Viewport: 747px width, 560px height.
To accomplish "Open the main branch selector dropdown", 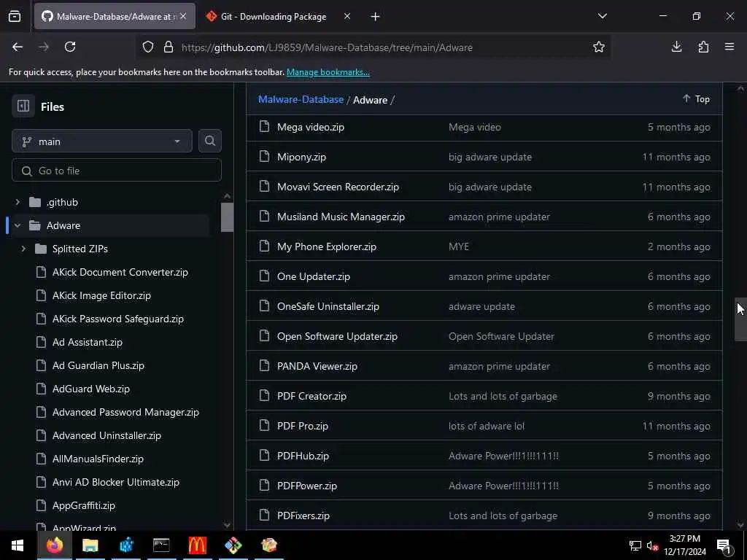I will coord(102,141).
